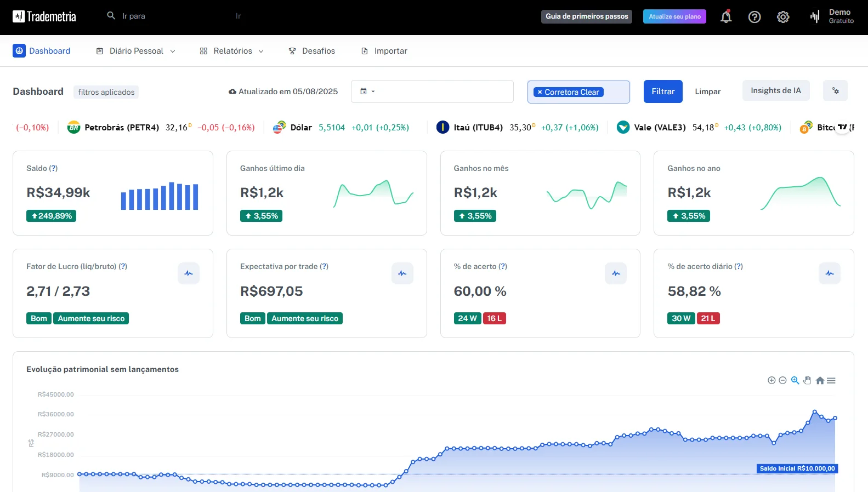868x492 pixels.
Task: Click the R$45000.00 axis label
Action: pos(55,394)
